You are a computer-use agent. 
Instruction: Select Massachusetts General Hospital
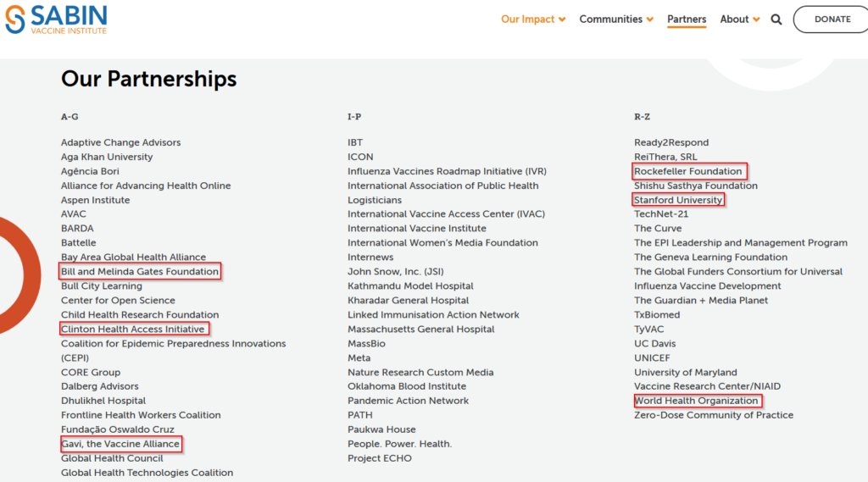420,329
